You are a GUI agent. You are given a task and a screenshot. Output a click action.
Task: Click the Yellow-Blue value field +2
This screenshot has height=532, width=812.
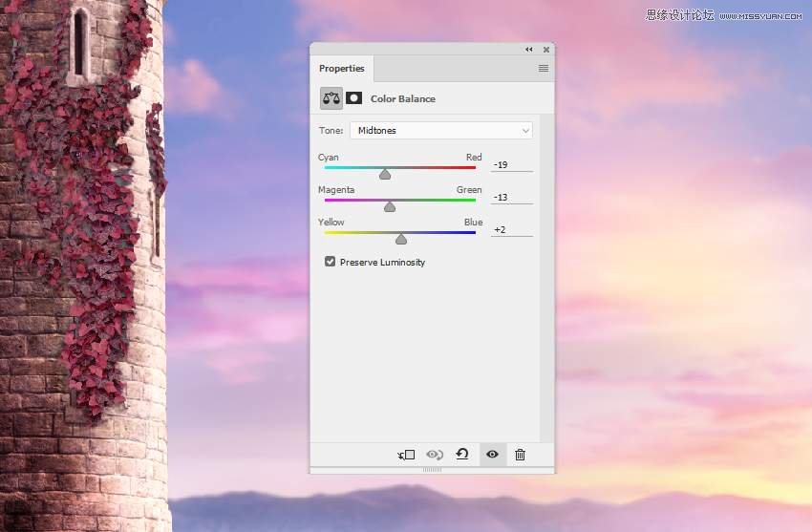coord(512,230)
